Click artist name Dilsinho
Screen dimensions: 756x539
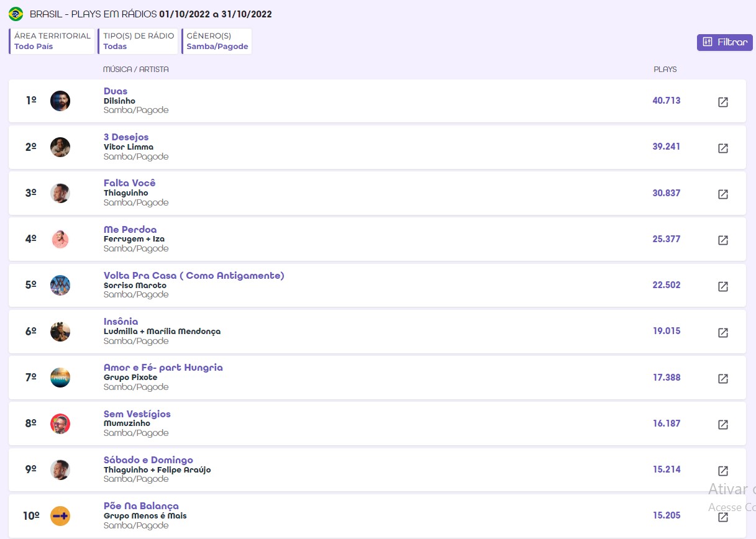pos(119,101)
